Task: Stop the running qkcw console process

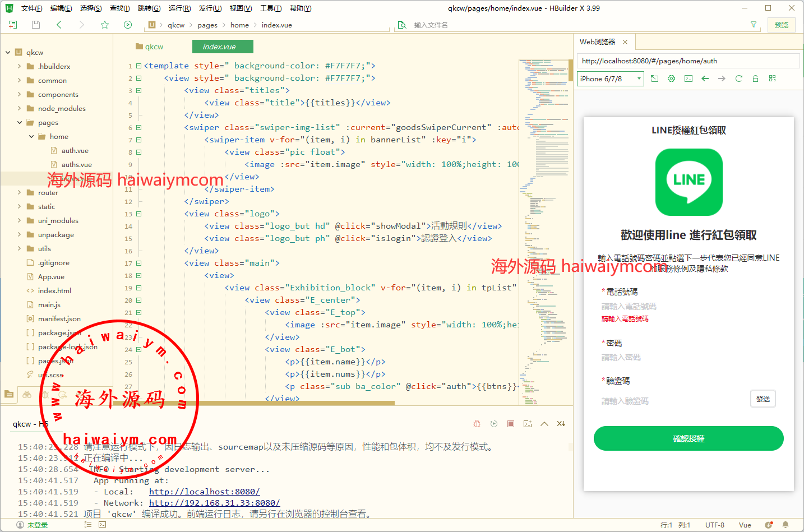Action: click(510, 424)
